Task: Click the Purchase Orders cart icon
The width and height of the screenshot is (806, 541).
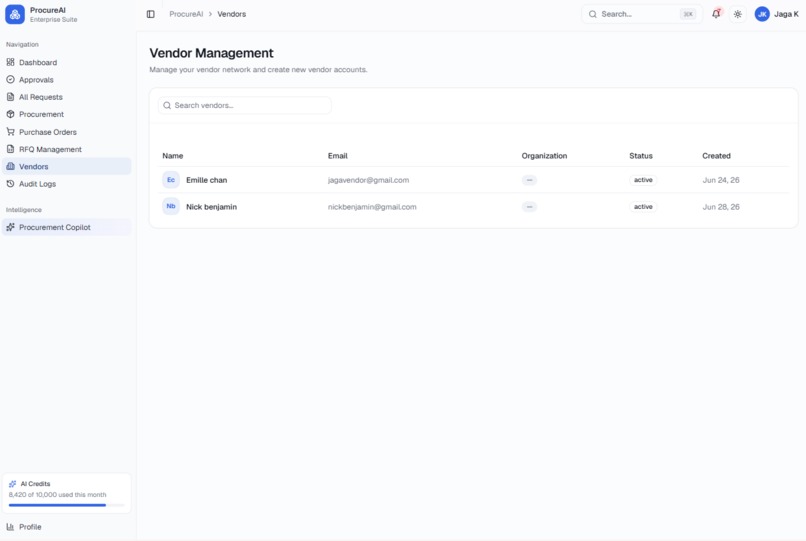Action: point(10,132)
